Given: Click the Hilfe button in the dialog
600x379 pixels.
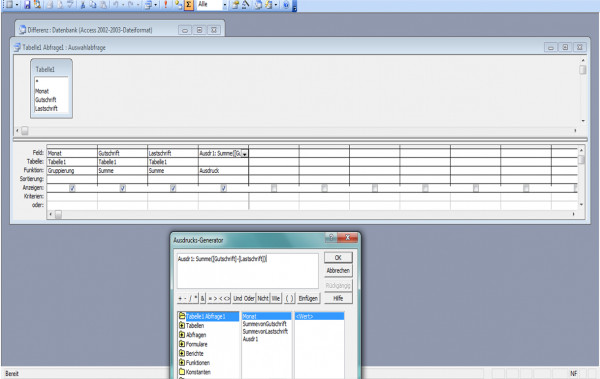Looking at the screenshot, I should click(338, 298).
